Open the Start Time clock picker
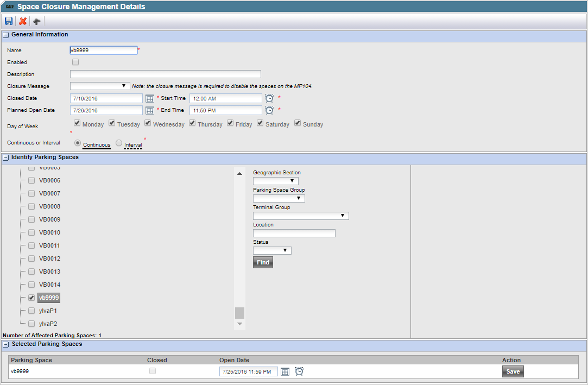The width and height of the screenshot is (588, 385). coord(269,98)
